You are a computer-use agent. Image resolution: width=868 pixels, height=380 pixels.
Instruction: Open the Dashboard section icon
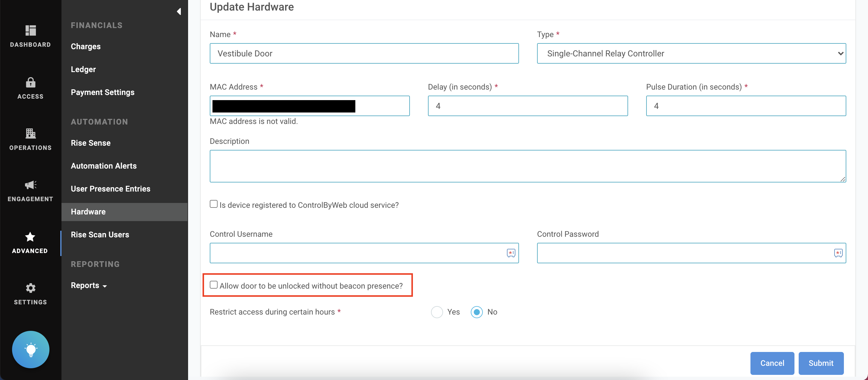point(30,31)
